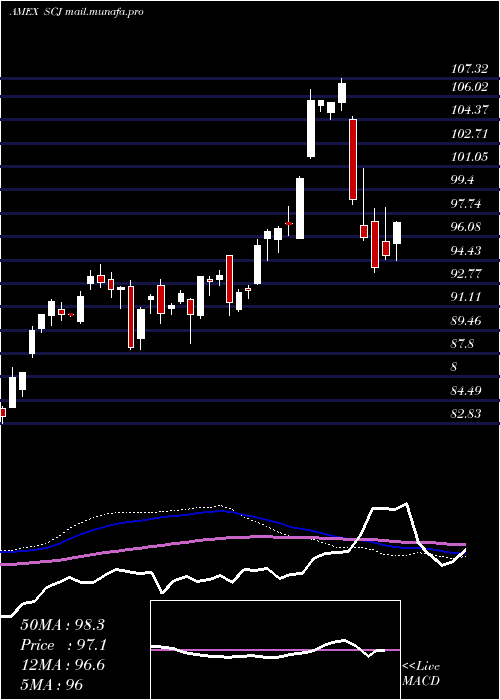This screenshot has height=700, width=500.
Task: Click inside the MACD inset chart box
Action: click(275, 650)
